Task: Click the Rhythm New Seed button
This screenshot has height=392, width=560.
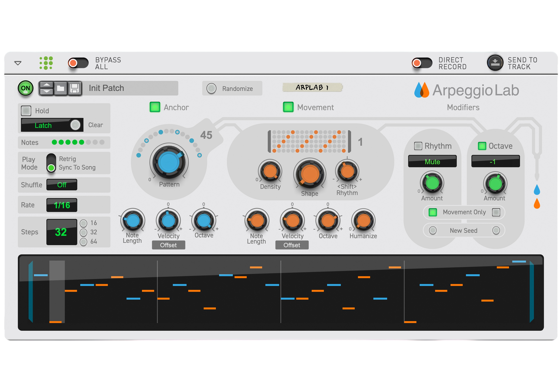Action: pyautogui.click(x=433, y=230)
